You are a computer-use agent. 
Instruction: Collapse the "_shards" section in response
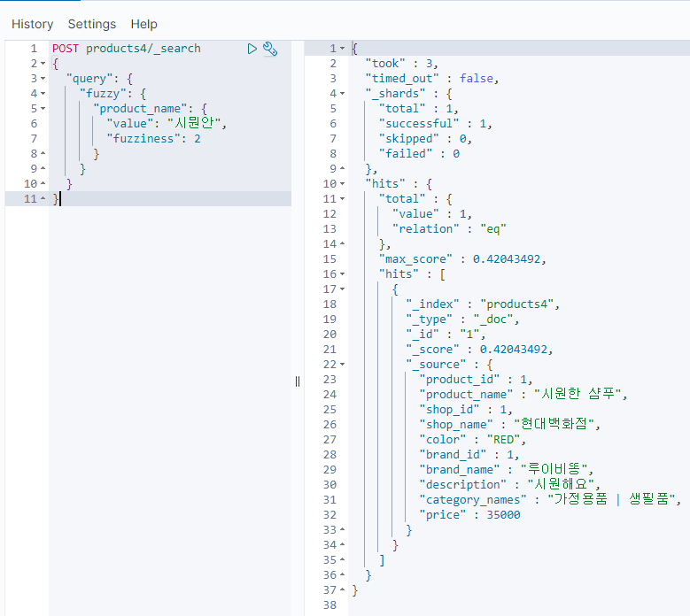344,94
